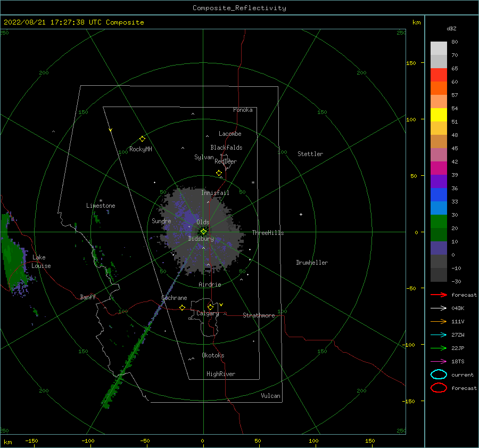The width and height of the screenshot is (479, 448).
Task: Click the asterisk marker east of Innisfail
Action: (253, 183)
